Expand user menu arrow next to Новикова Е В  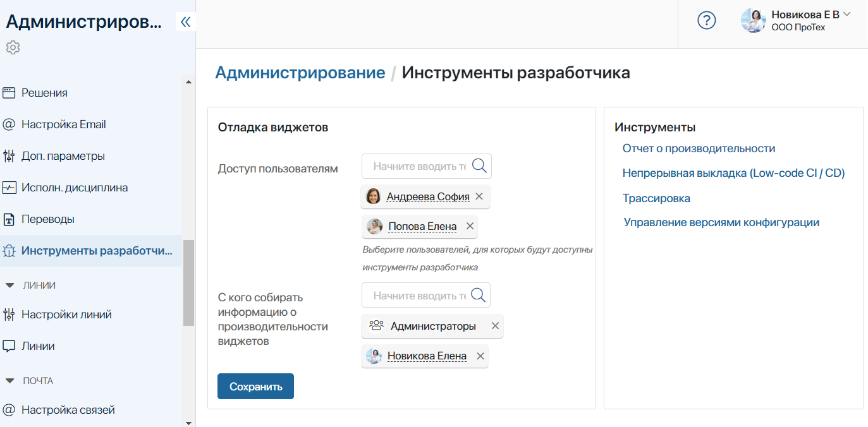pos(847,14)
